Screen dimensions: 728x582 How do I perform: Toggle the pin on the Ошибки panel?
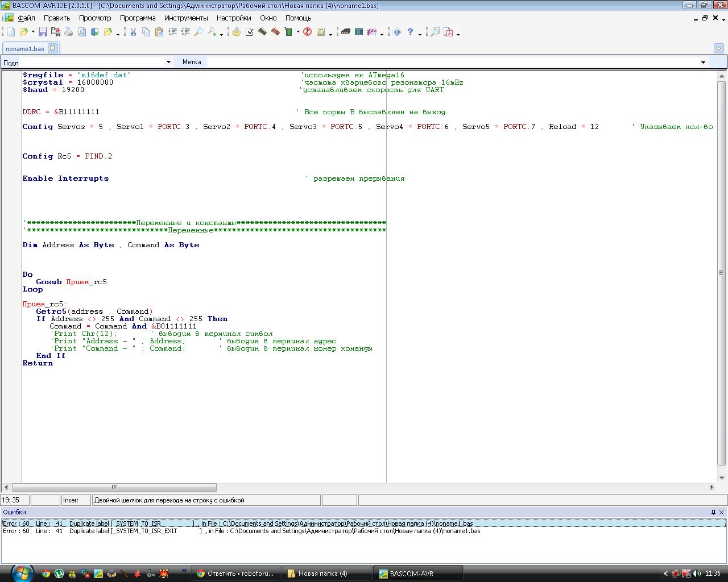(713, 512)
